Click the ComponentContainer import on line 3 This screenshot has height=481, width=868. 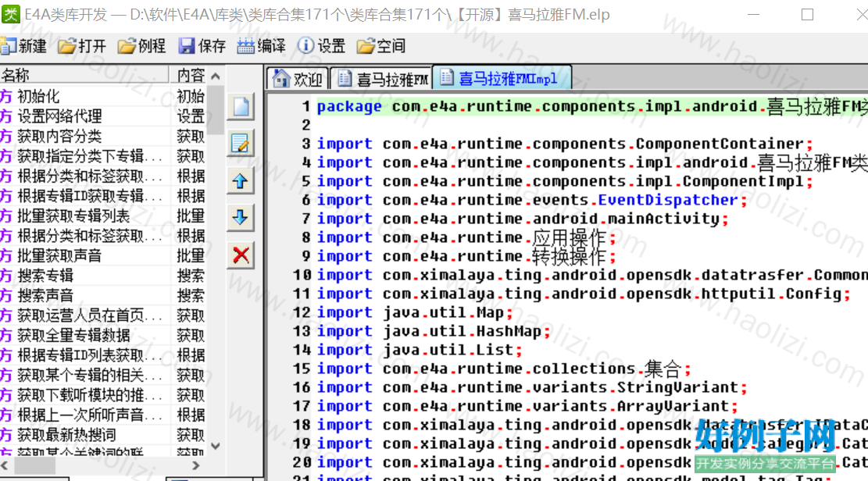click(x=565, y=144)
